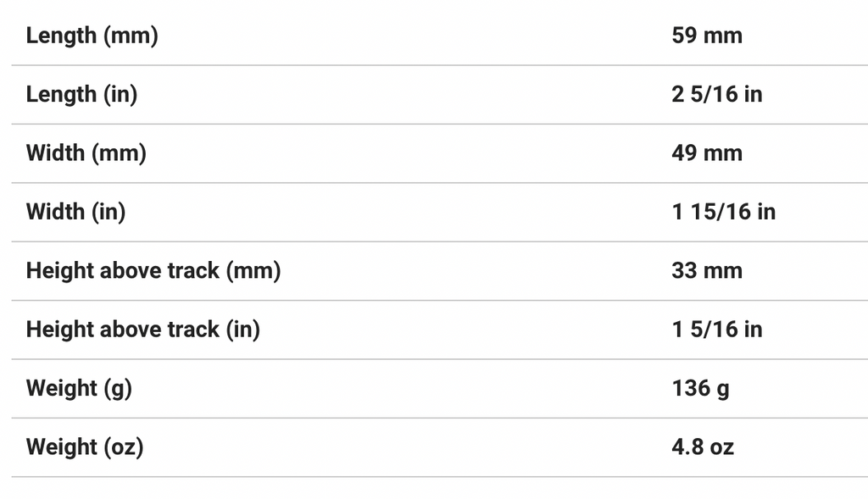The width and height of the screenshot is (868, 499).
Task: Select the 4.8 oz weight value
Action: pos(703,447)
